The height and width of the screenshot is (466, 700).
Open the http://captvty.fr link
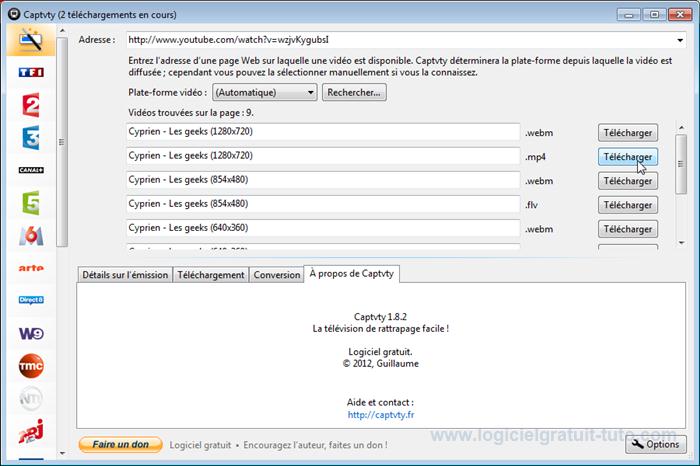coord(381,415)
